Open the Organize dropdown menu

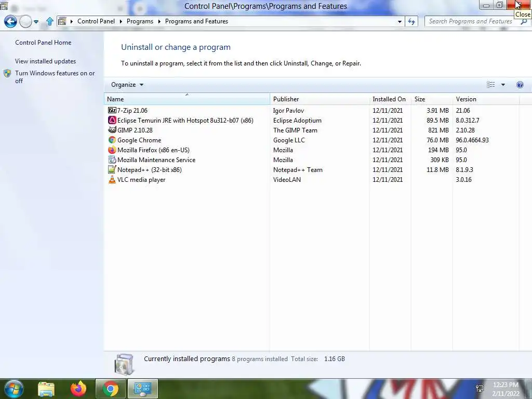coord(127,85)
